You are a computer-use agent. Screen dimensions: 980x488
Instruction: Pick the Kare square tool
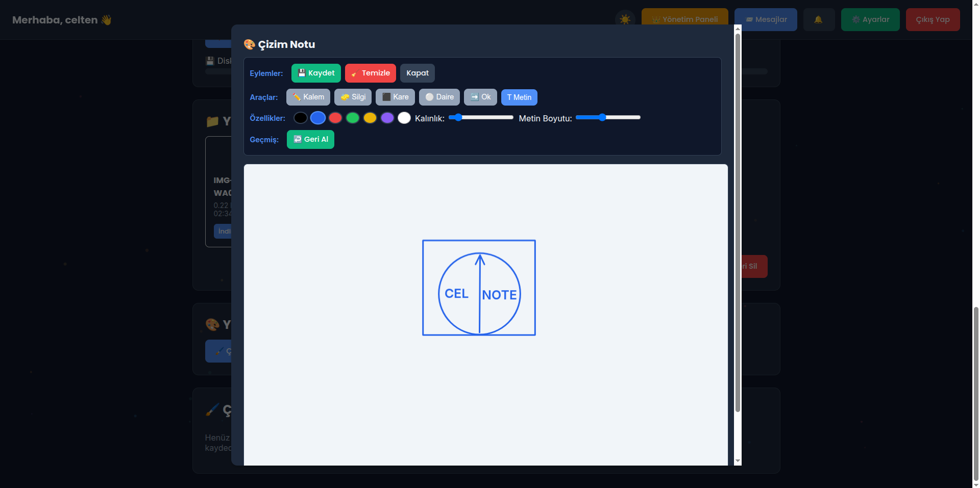(x=395, y=97)
